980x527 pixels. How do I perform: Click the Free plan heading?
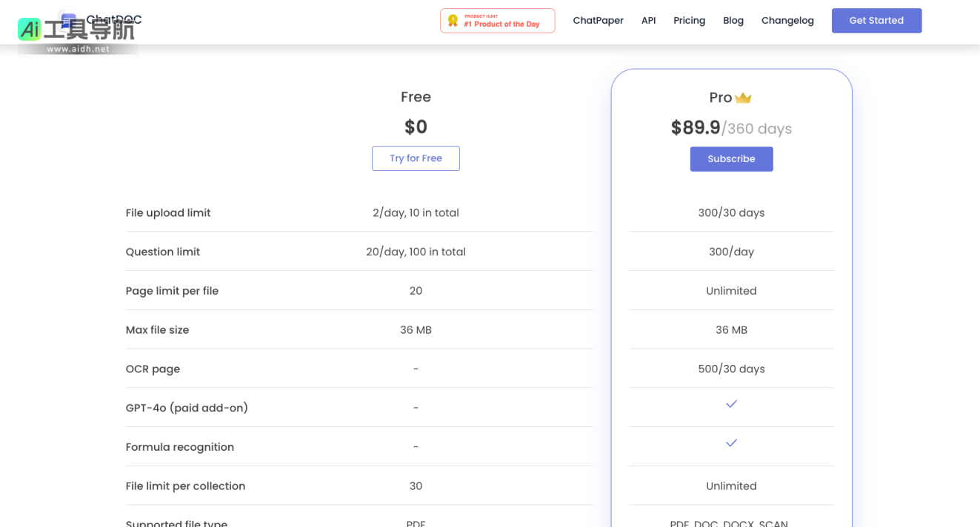(x=416, y=97)
